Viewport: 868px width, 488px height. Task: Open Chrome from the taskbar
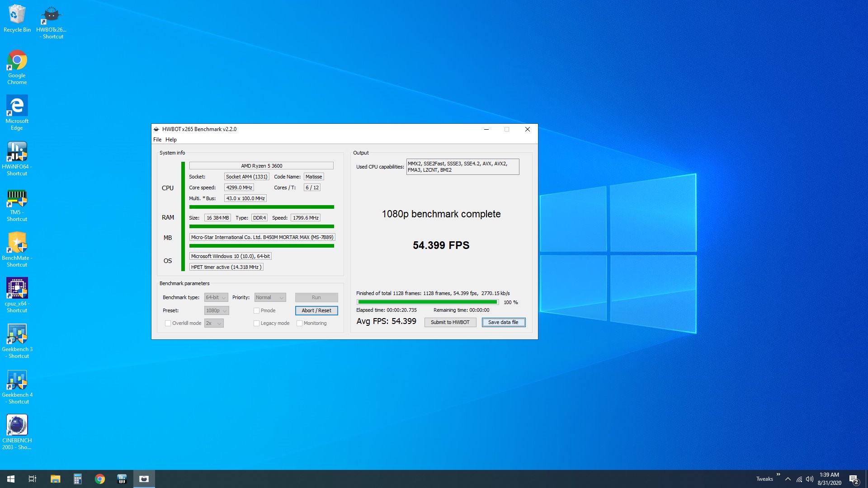coord(100,479)
